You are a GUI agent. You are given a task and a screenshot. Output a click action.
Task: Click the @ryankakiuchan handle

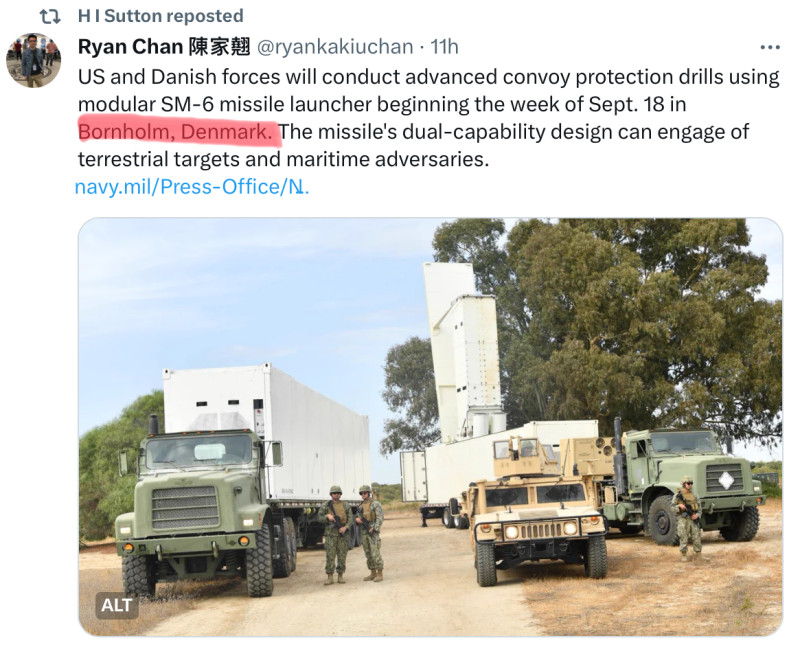click(x=335, y=46)
